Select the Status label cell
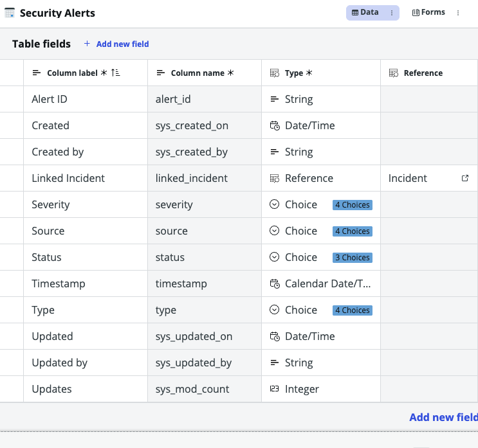Screen dimensions: 478x448 86,257
